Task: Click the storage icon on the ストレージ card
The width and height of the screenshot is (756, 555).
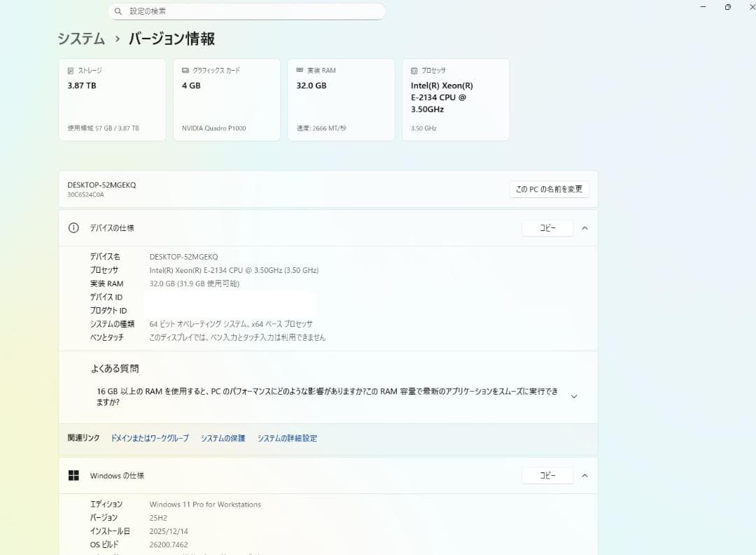Action: pos(69,70)
